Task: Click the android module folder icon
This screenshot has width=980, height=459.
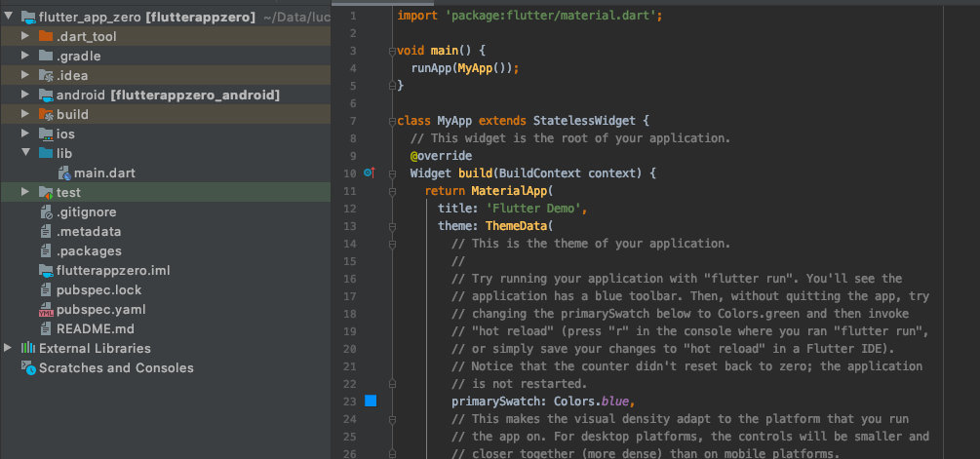Action: pyautogui.click(x=46, y=95)
